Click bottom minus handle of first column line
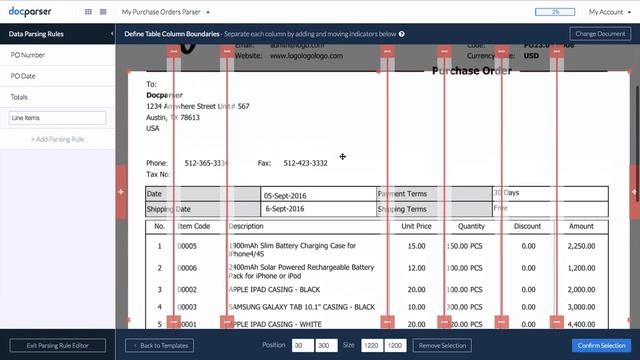Viewport: 640px width, 360px height. pos(174,322)
